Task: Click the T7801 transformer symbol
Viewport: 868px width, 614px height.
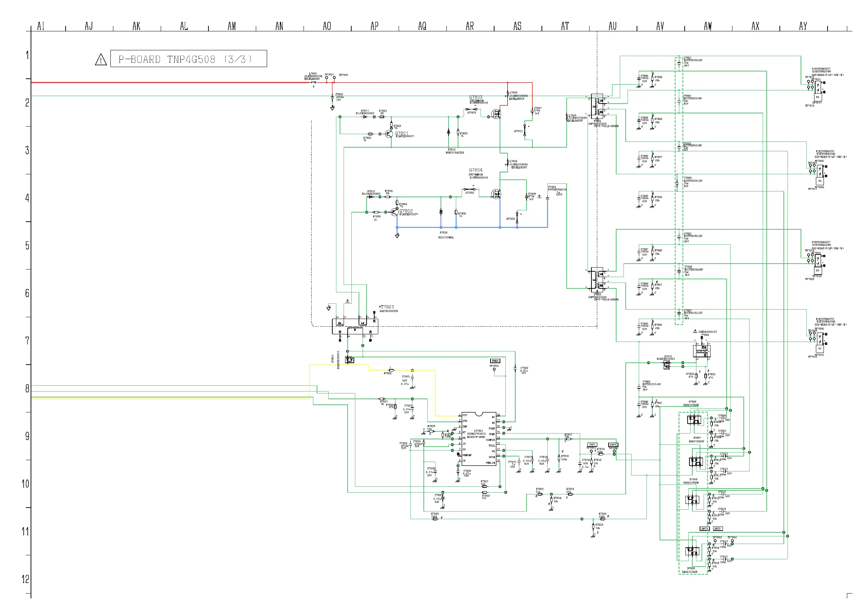Action: coord(355,326)
